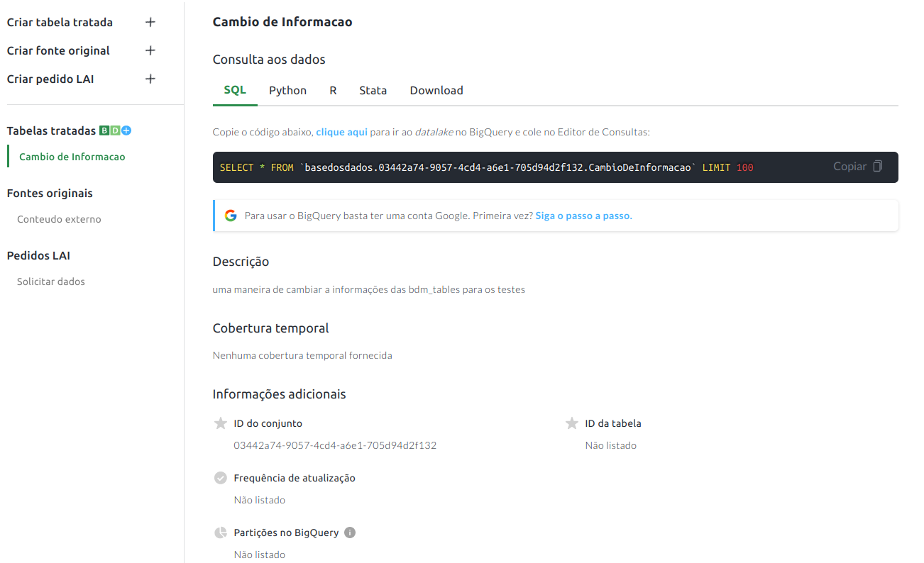
Task: Switch to the SQL tab
Action: [235, 90]
